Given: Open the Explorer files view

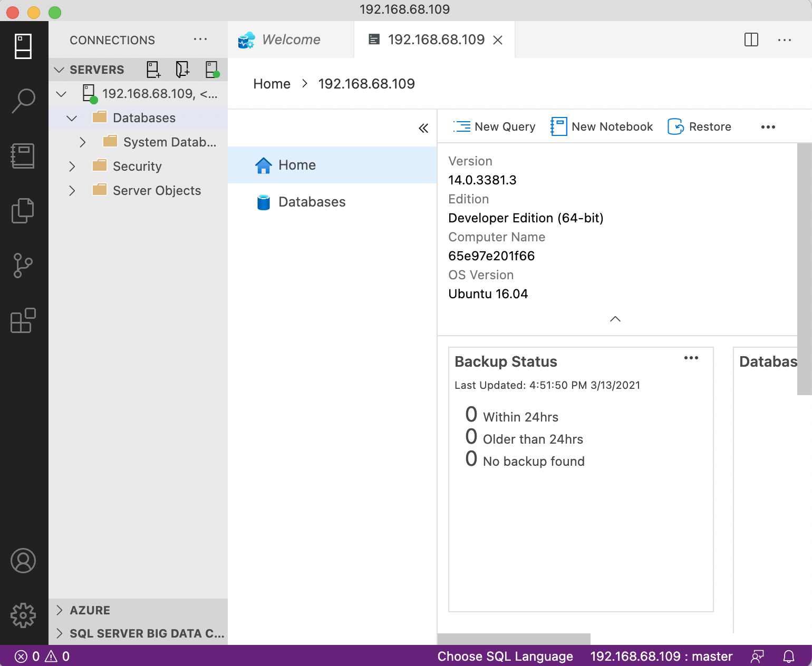Looking at the screenshot, I should click(23, 211).
